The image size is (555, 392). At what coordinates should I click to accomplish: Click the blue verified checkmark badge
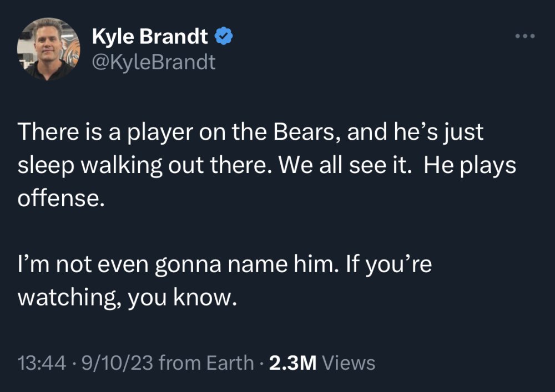[224, 35]
